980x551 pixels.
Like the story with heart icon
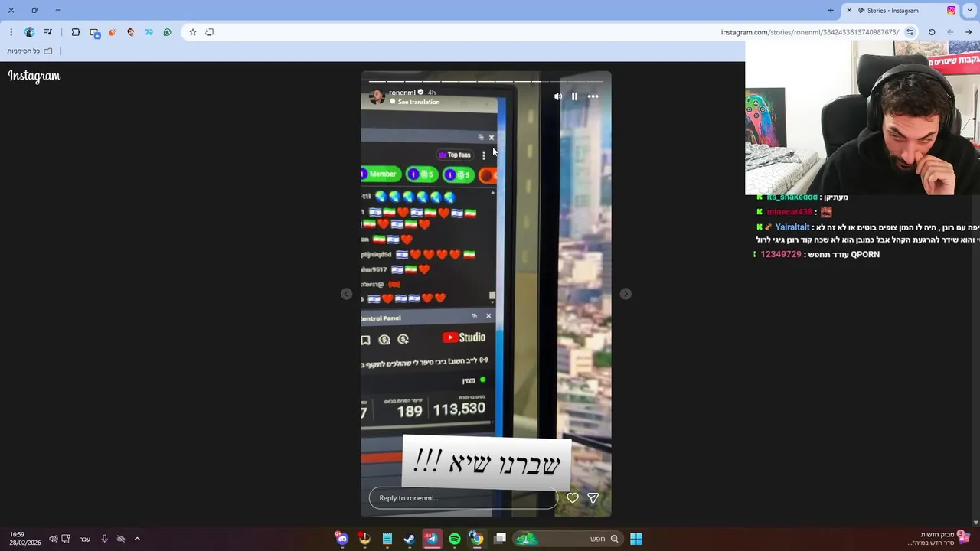coord(573,498)
